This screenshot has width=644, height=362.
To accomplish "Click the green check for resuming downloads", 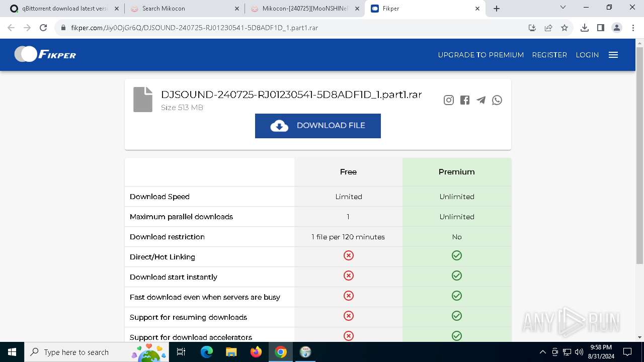I will click(457, 316).
